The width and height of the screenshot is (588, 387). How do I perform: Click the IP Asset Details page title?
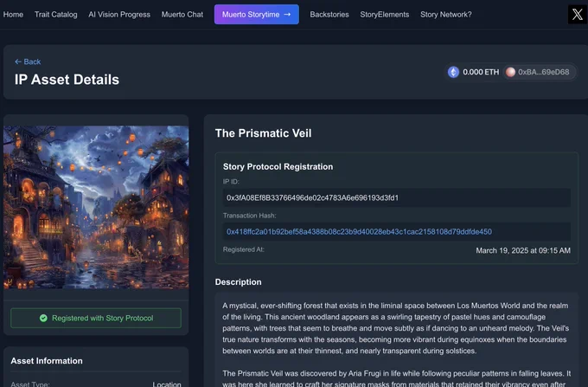67,80
